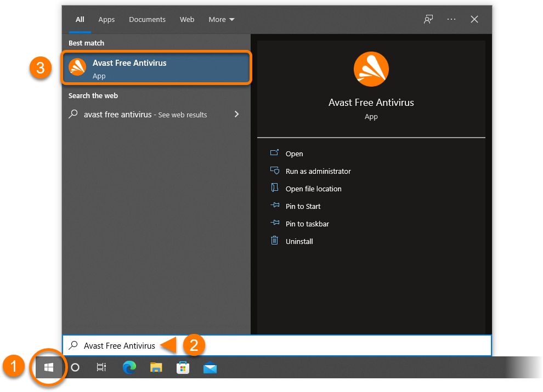Click the large Avast logo in preview pane

tap(371, 69)
